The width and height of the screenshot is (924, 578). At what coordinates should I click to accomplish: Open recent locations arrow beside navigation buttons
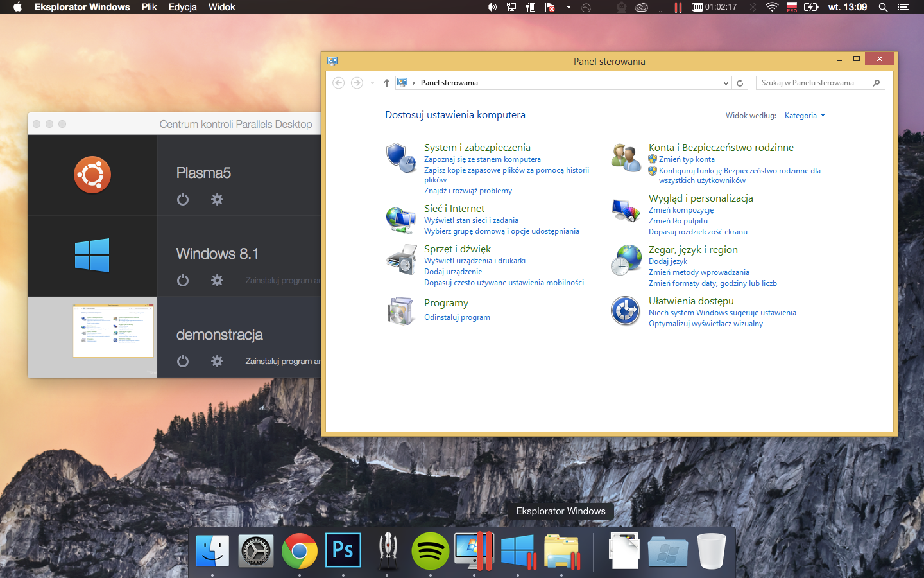tap(372, 83)
